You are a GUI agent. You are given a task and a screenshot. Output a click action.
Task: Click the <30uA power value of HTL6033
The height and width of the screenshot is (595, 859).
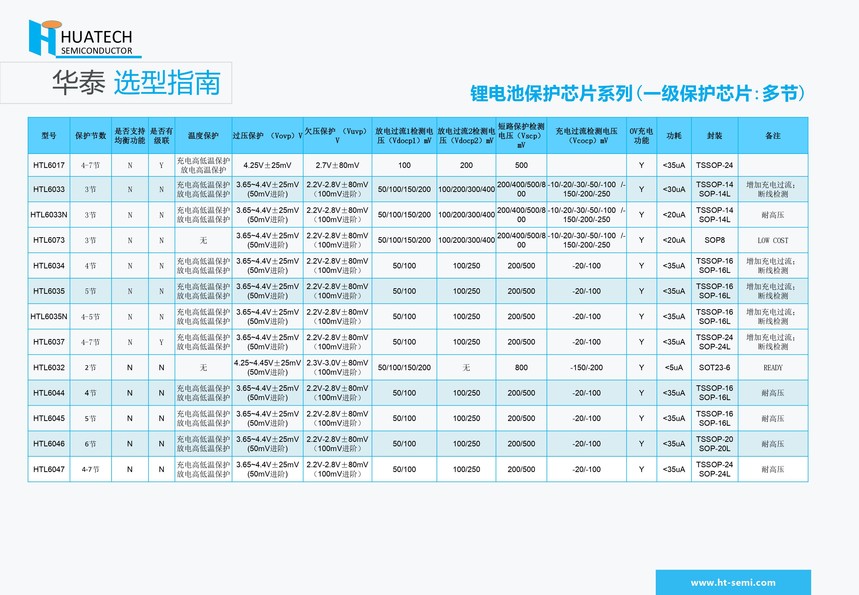tap(674, 190)
